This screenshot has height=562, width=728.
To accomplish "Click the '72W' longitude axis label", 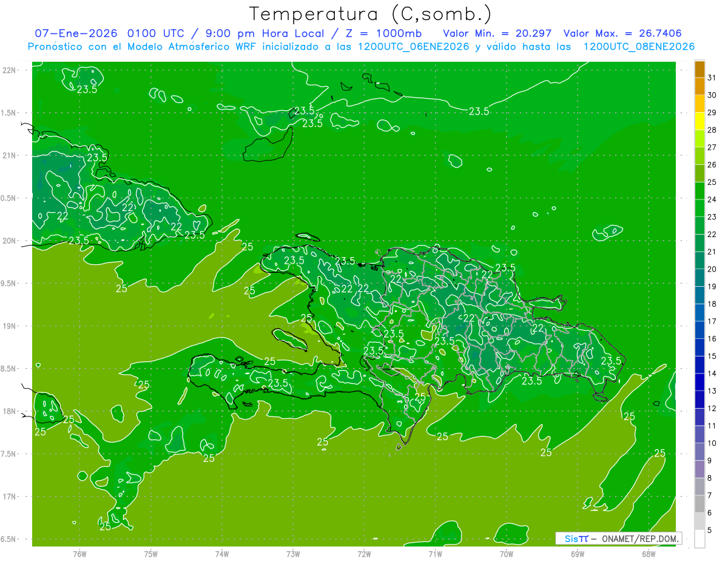I will (364, 555).
